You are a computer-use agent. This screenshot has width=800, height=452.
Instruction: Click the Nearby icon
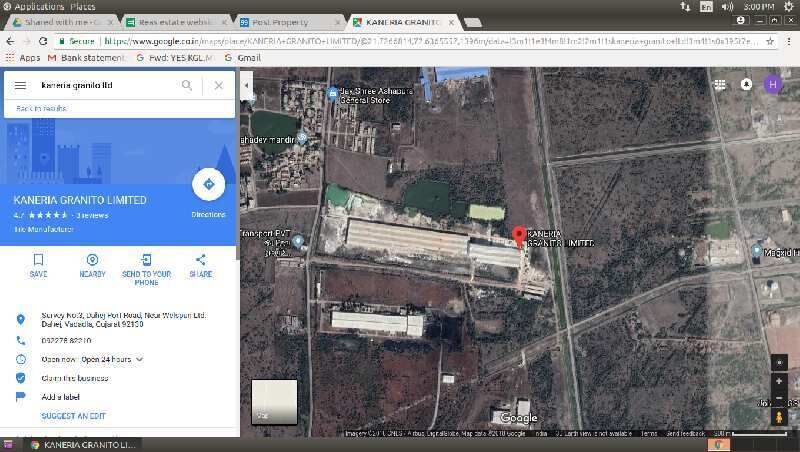pyautogui.click(x=92, y=260)
